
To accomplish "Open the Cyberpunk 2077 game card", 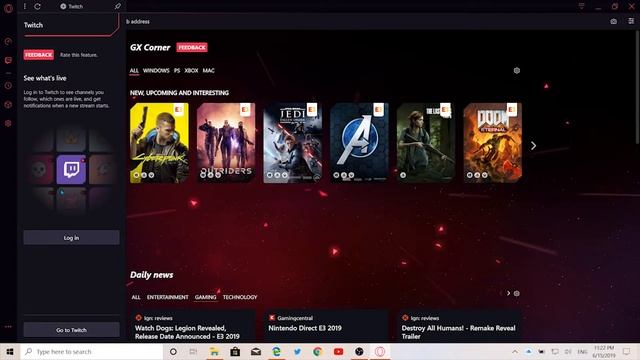I will point(159,143).
